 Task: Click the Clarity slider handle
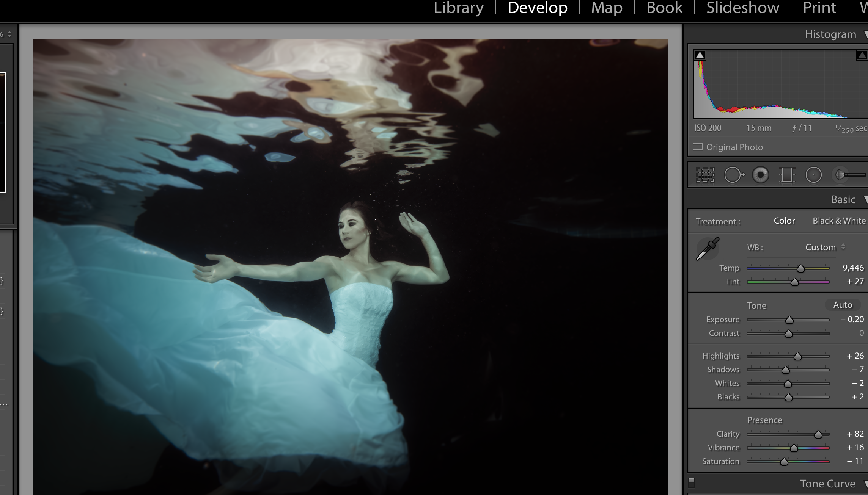tap(818, 434)
